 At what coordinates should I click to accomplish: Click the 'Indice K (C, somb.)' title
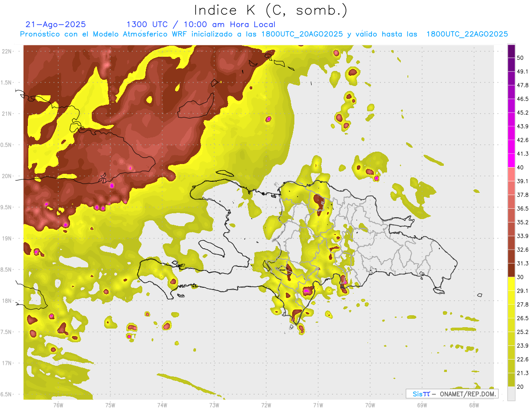tap(271, 10)
